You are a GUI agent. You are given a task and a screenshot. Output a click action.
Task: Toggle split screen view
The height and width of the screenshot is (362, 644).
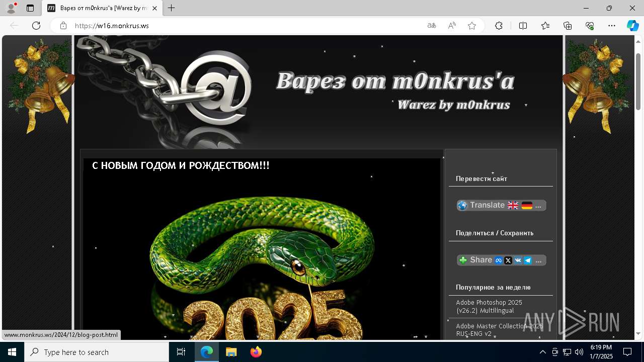(523, 26)
